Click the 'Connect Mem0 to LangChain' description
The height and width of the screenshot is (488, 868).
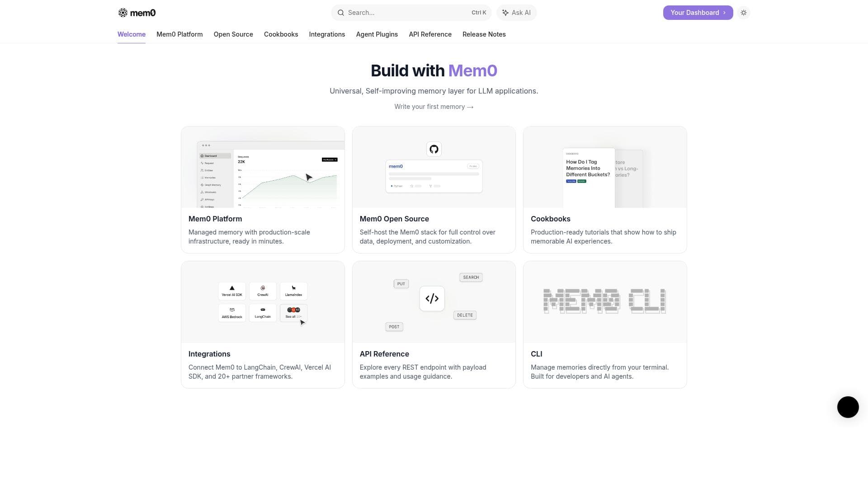259,372
